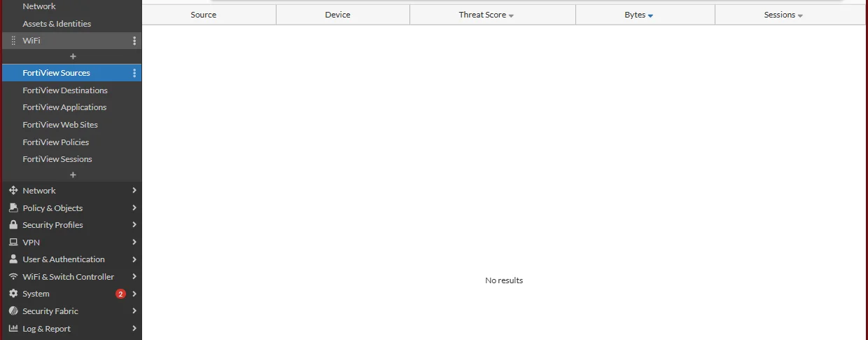Expand the Security Profiles submenu arrow
The width and height of the screenshot is (868, 340).
click(134, 225)
